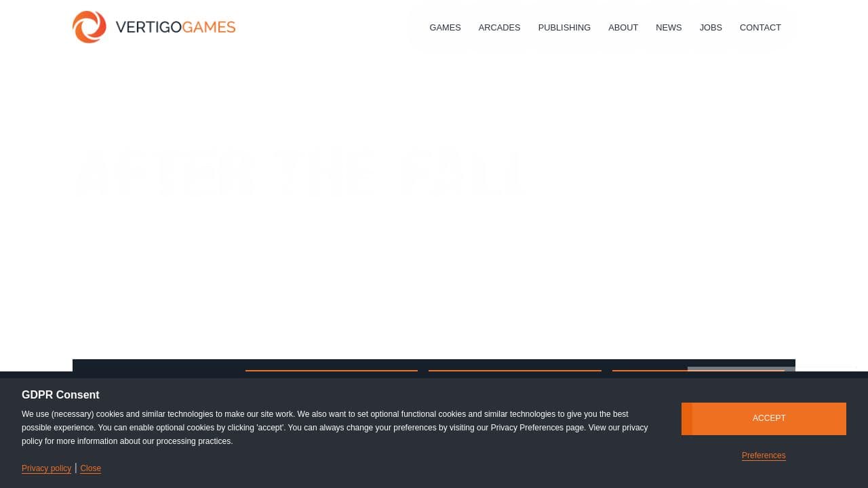Screen dimensions: 868x488
Task: Open the PUBLISHING page
Action: [x=564, y=28]
